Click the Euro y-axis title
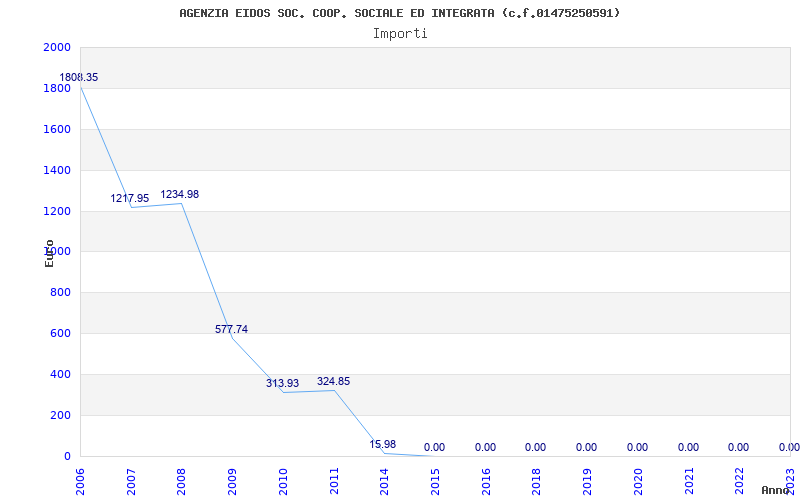Image resolution: width=800 pixels, height=500 pixels. [x=49, y=253]
